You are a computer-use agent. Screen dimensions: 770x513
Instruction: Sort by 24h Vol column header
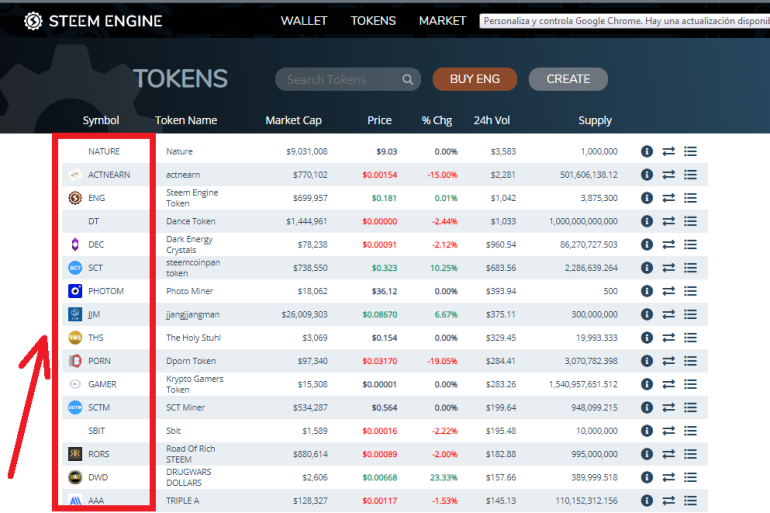click(x=492, y=120)
